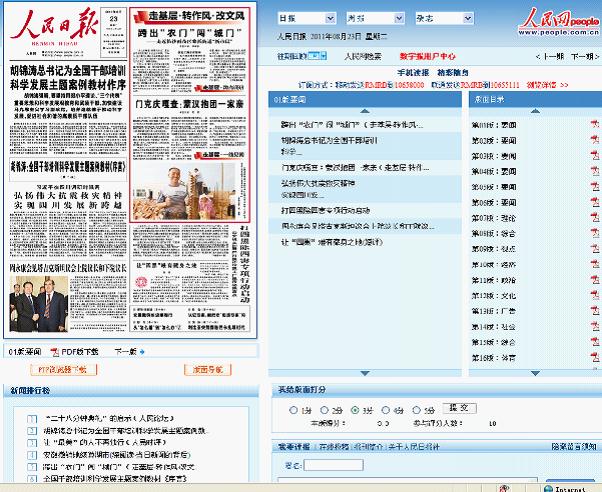Open rank 2 badge in 新闻排行榜

[x=32, y=431]
